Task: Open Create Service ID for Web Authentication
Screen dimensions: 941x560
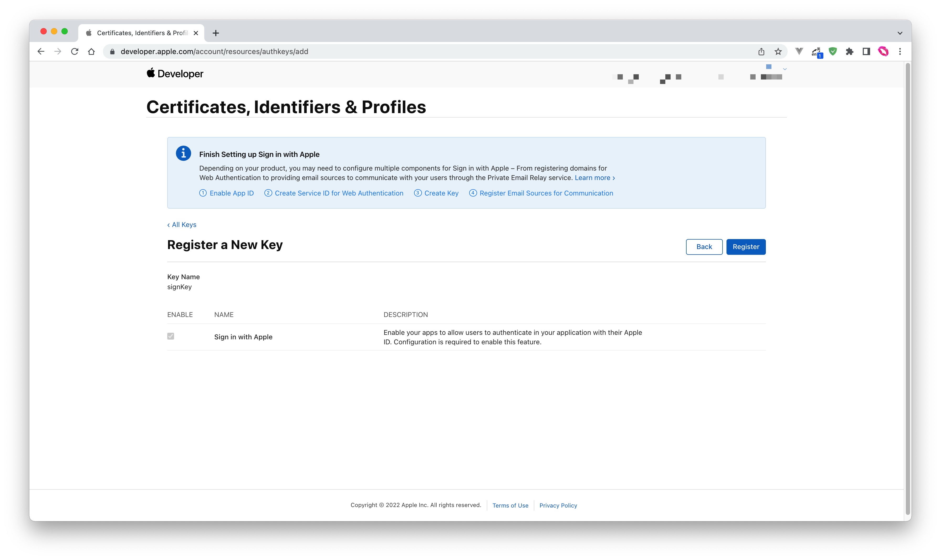Action: pyautogui.click(x=339, y=193)
